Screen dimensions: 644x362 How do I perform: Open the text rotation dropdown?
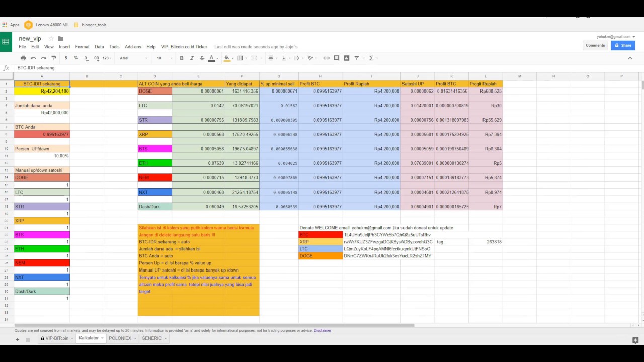312,58
